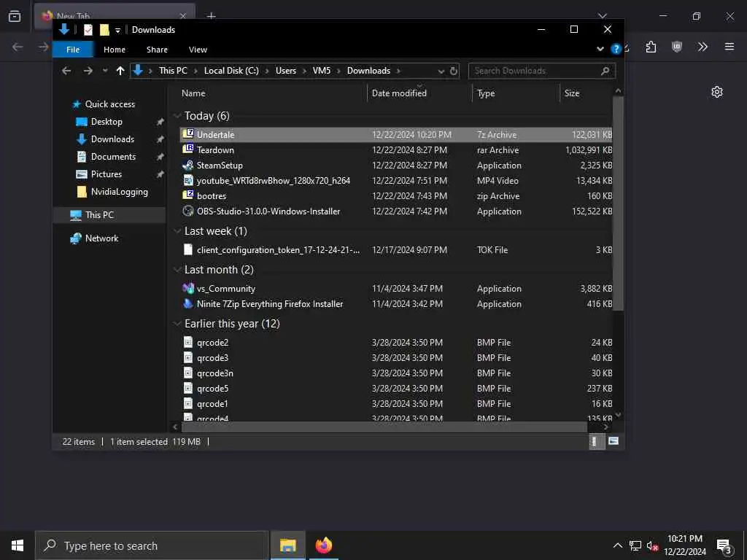
Task: Customize Quick Access Toolbar dropdown
Action: pos(117,30)
